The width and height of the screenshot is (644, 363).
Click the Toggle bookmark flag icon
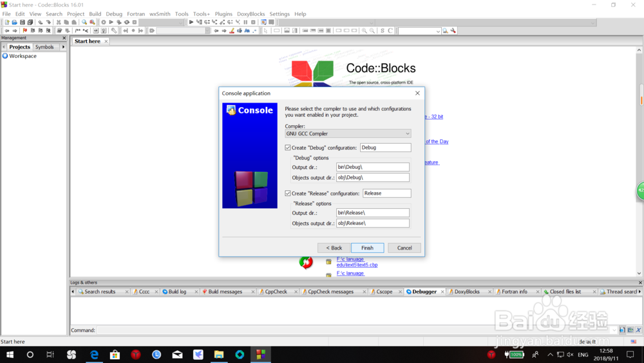click(x=24, y=31)
